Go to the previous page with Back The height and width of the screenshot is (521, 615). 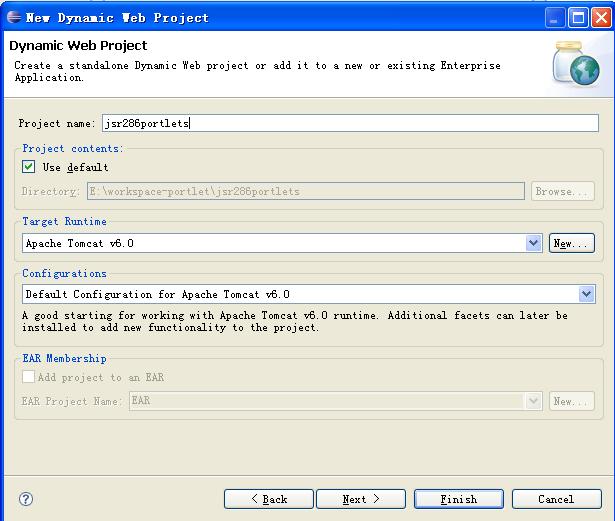click(269, 499)
